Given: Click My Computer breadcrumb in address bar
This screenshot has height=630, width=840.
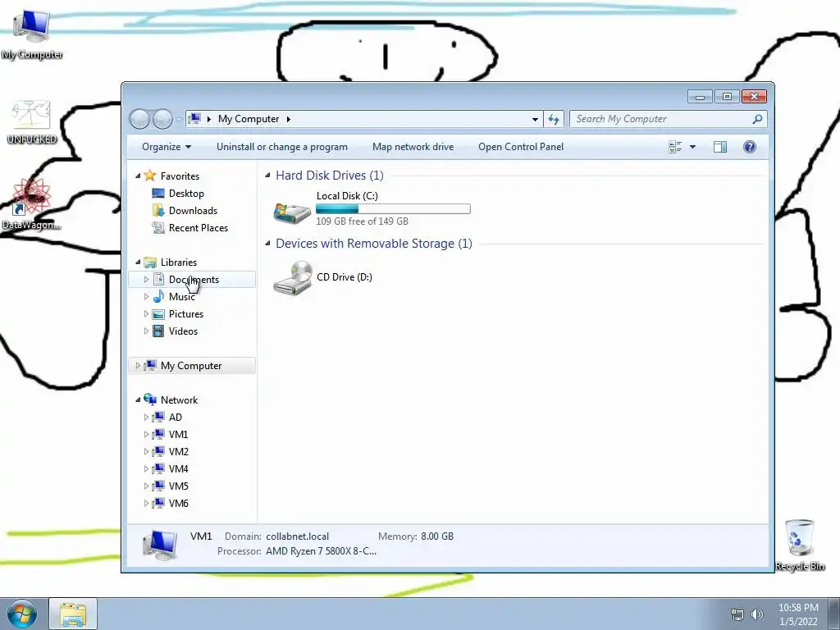Looking at the screenshot, I should pyautogui.click(x=249, y=119).
